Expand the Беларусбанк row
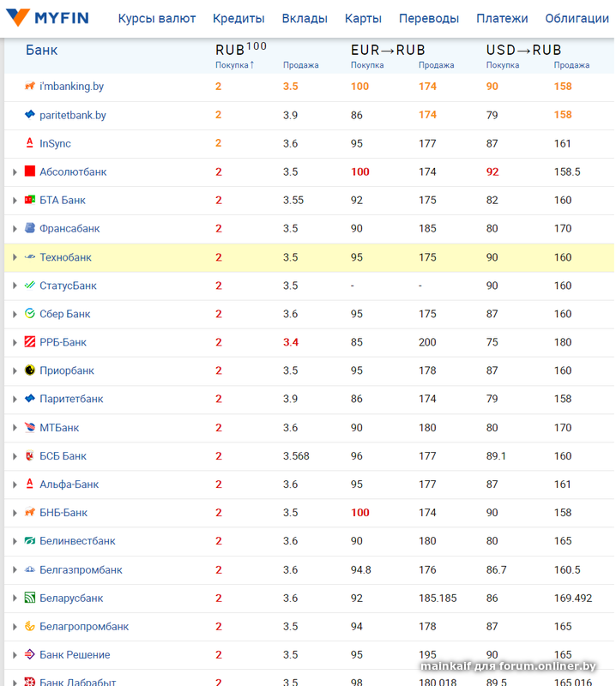The height and width of the screenshot is (686, 616). [x=15, y=598]
